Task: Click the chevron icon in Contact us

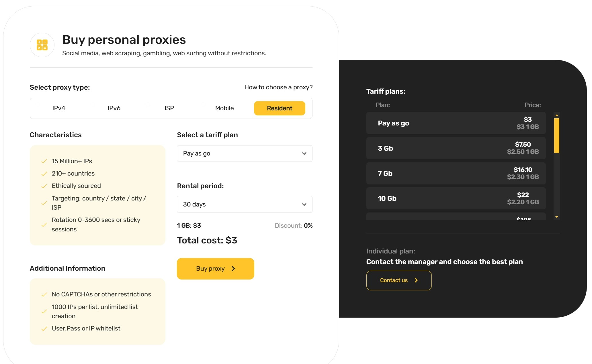Action: (x=416, y=280)
